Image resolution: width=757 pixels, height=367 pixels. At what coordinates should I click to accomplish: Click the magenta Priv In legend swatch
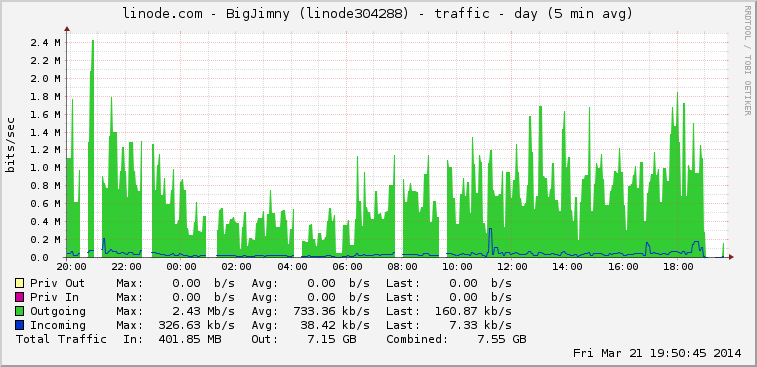point(19,297)
